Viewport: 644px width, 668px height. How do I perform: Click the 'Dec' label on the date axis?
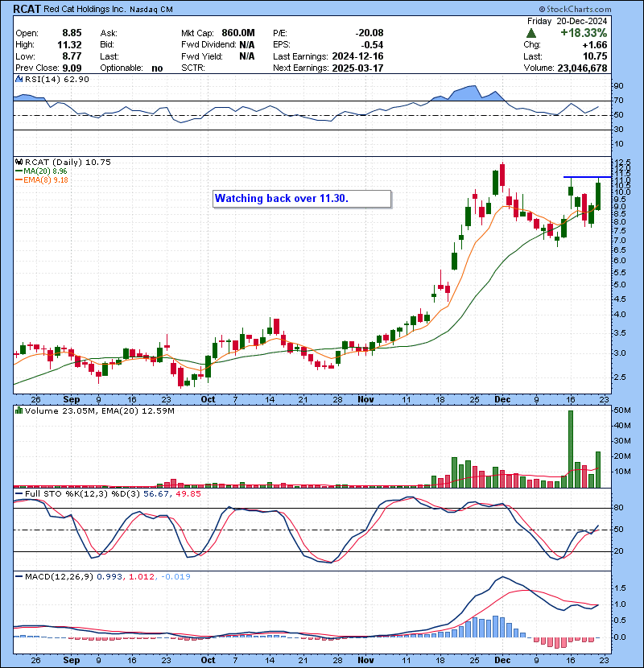point(502,399)
